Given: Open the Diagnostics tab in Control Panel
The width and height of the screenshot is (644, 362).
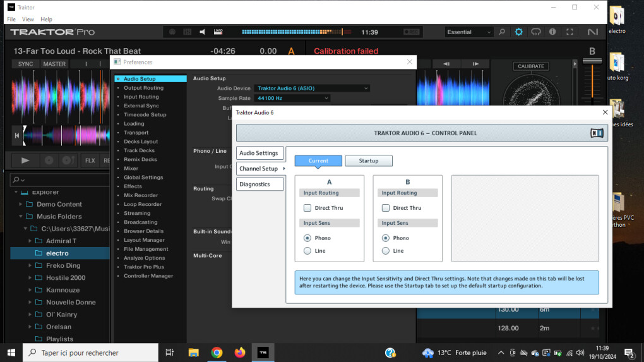Looking at the screenshot, I should coord(259,184).
